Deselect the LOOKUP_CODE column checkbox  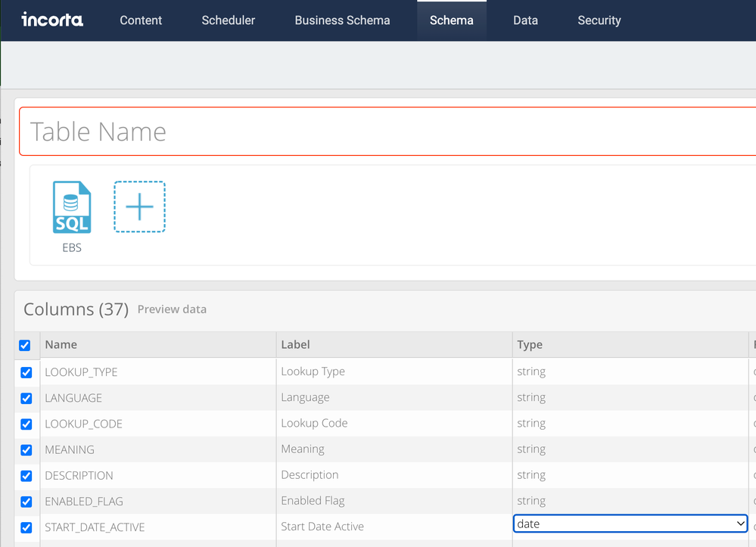26,424
